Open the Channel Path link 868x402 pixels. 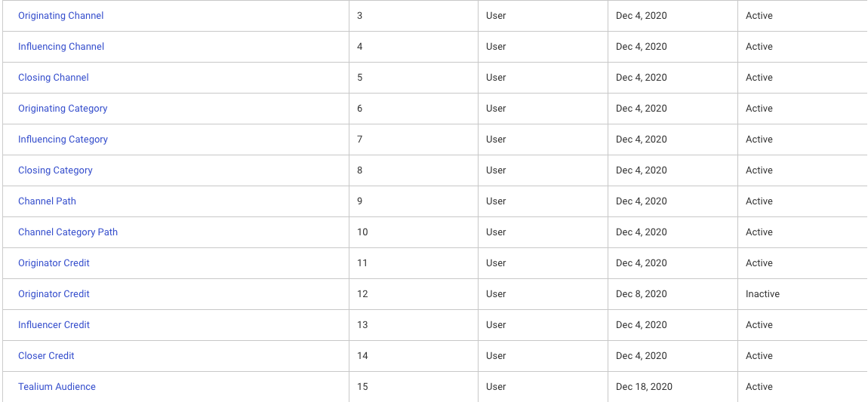[x=47, y=201]
